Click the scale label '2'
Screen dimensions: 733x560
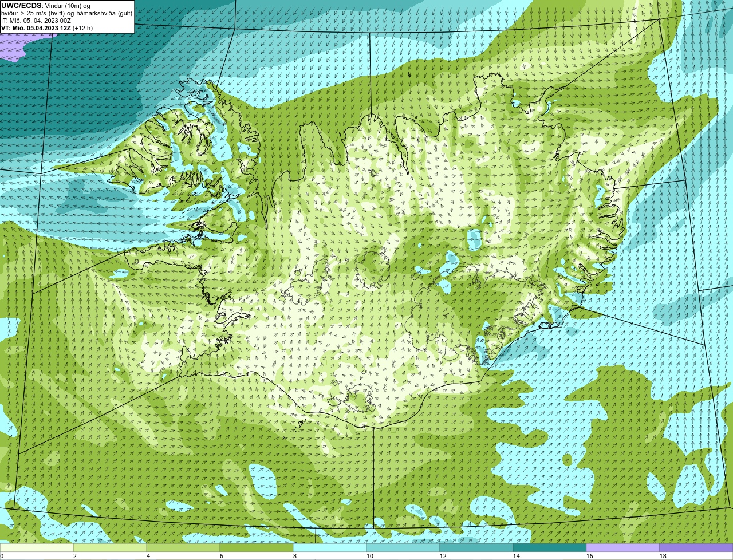(74, 556)
